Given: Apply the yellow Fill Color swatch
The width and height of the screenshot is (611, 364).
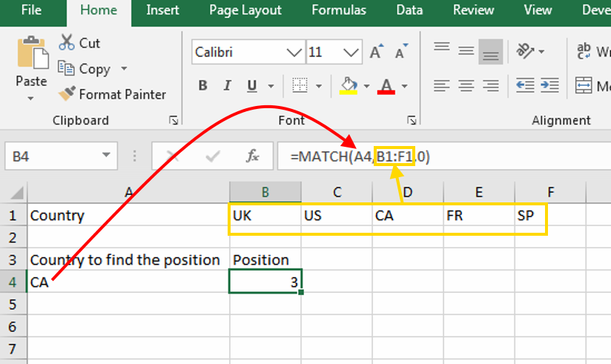Looking at the screenshot, I should pyautogui.click(x=348, y=86).
